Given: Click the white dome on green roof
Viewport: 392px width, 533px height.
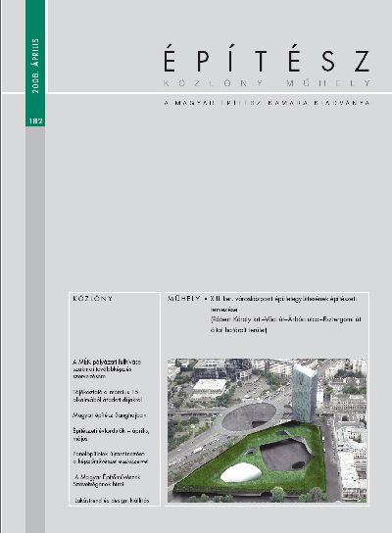Looking at the screenshot, I should [241, 472].
